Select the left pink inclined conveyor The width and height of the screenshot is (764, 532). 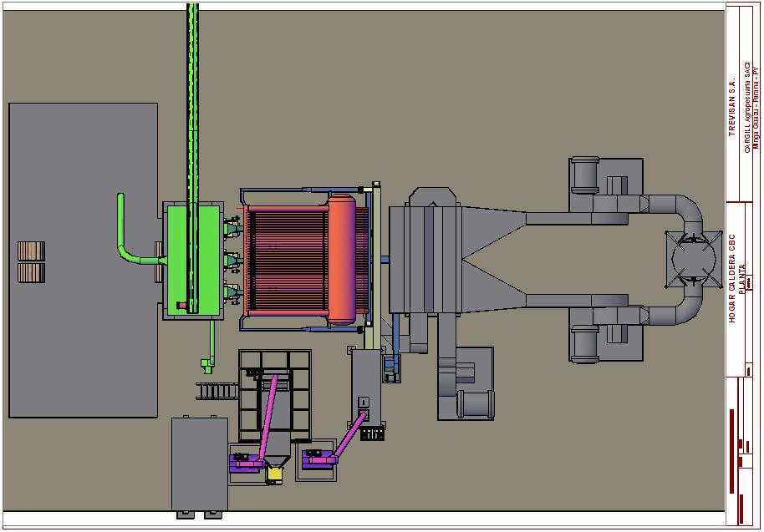click(267, 418)
